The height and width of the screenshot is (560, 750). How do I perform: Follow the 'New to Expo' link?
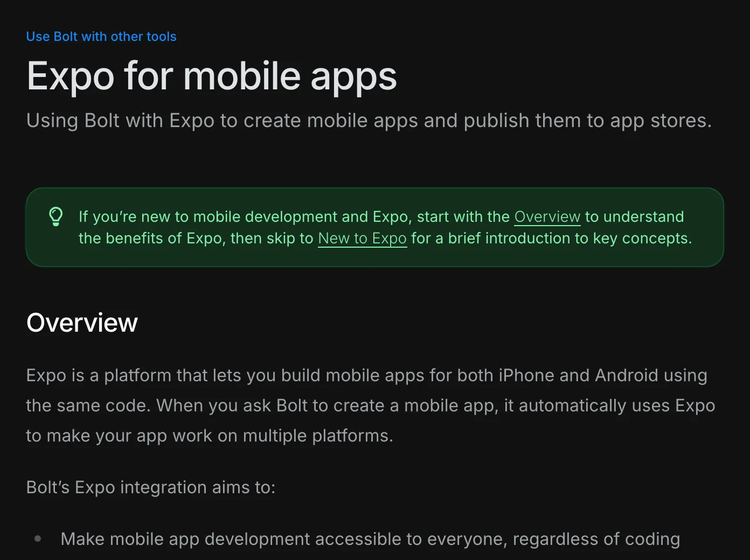362,238
